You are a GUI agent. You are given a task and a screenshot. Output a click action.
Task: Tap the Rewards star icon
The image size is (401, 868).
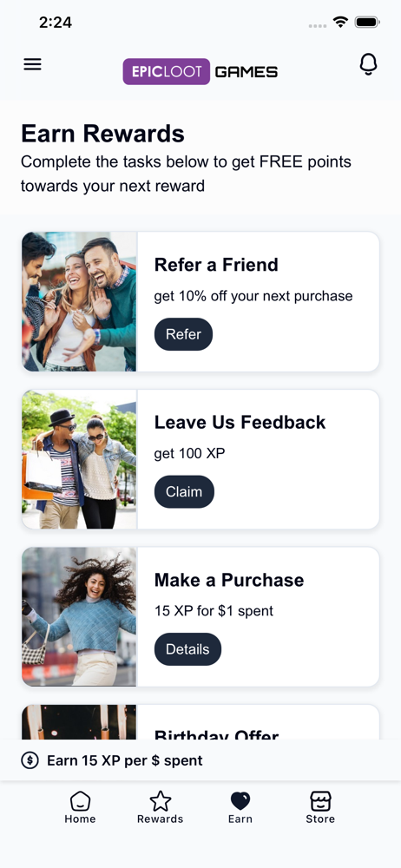pyautogui.click(x=160, y=801)
